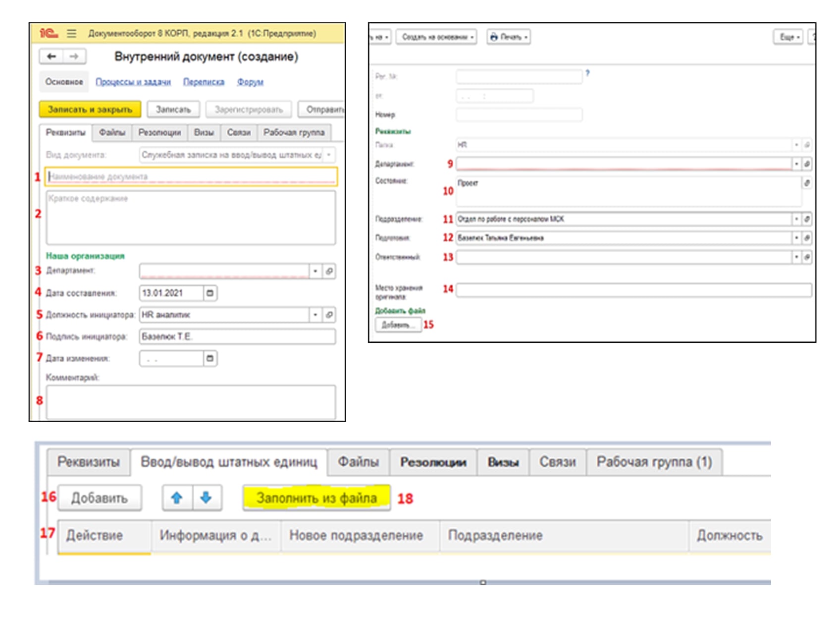Open the Процессы и задачи link
The image size is (840, 617).
point(133,82)
